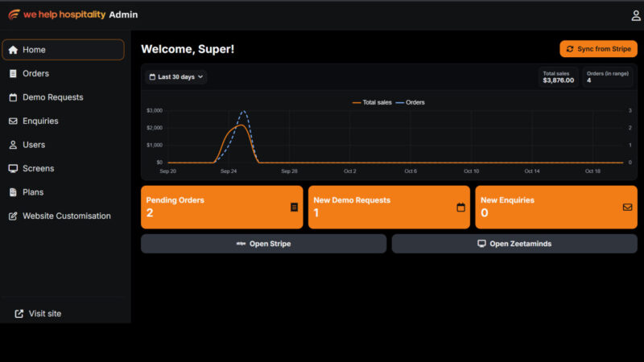
Task: Toggle the Orders series in chart legend
Action: [x=411, y=102]
